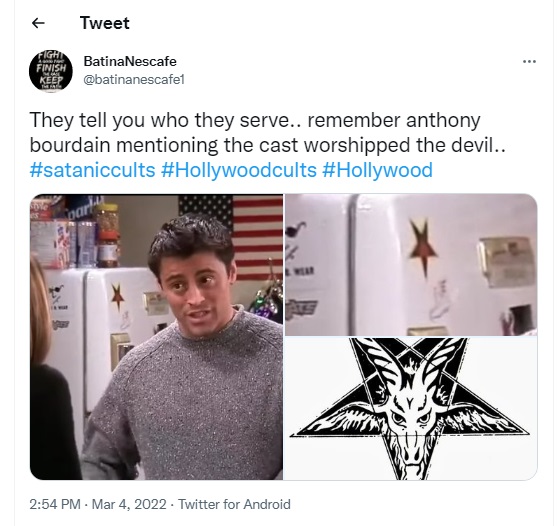557x526 pixels.
Task: Open the top-right zoomed fridge photo
Action: [411, 265]
